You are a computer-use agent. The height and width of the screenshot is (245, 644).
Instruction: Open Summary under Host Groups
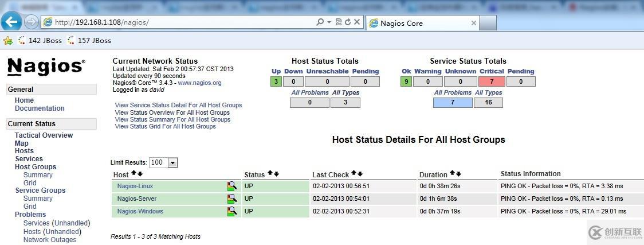point(38,174)
